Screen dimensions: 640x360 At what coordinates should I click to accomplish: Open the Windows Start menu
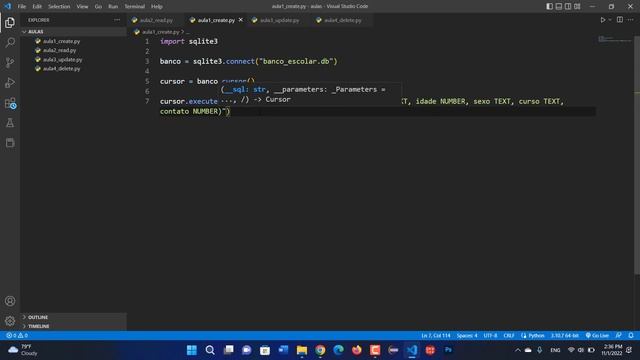(191, 350)
